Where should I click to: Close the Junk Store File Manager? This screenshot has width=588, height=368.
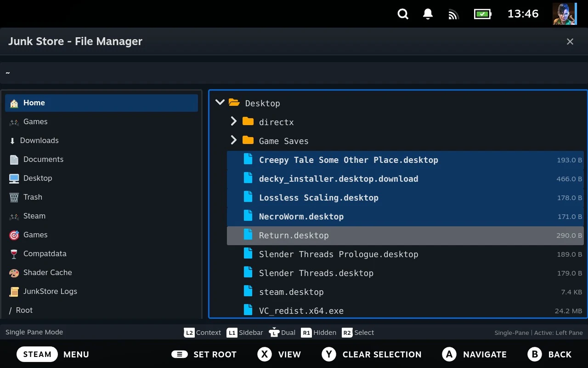(570, 41)
